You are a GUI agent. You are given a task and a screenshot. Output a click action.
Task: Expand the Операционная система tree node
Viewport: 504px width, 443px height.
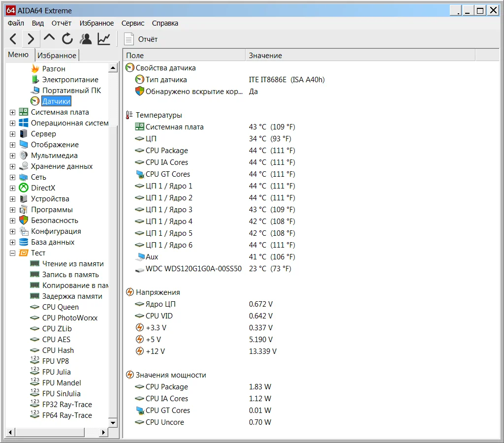[x=12, y=123]
